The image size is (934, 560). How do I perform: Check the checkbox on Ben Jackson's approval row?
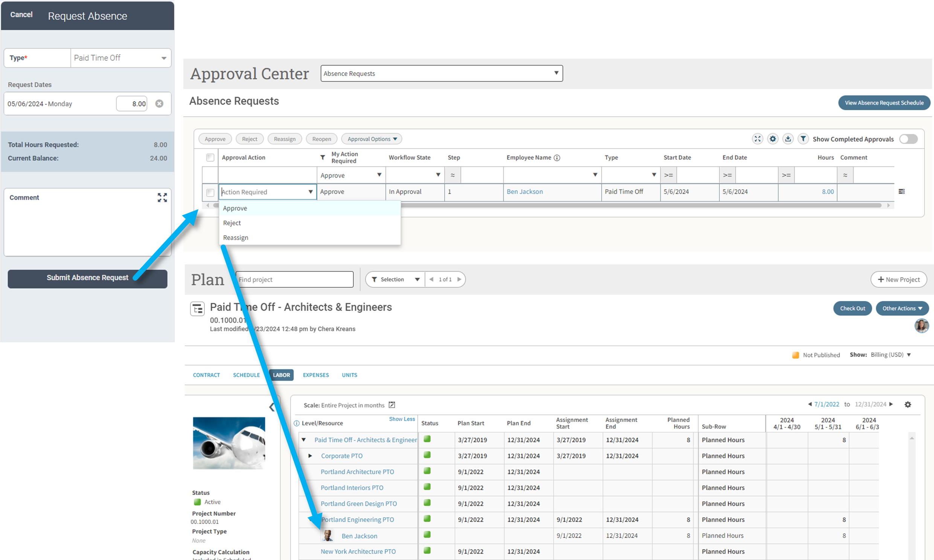[210, 193]
